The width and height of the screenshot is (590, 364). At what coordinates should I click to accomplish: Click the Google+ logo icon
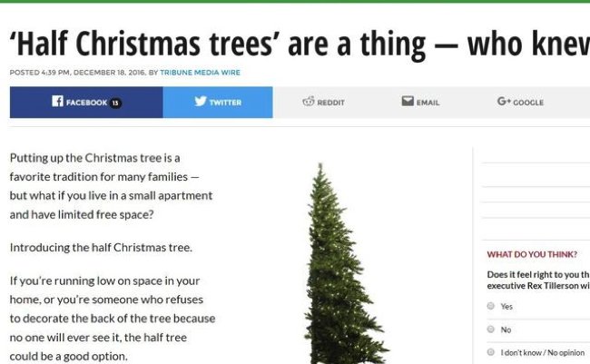click(x=503, y=102)
